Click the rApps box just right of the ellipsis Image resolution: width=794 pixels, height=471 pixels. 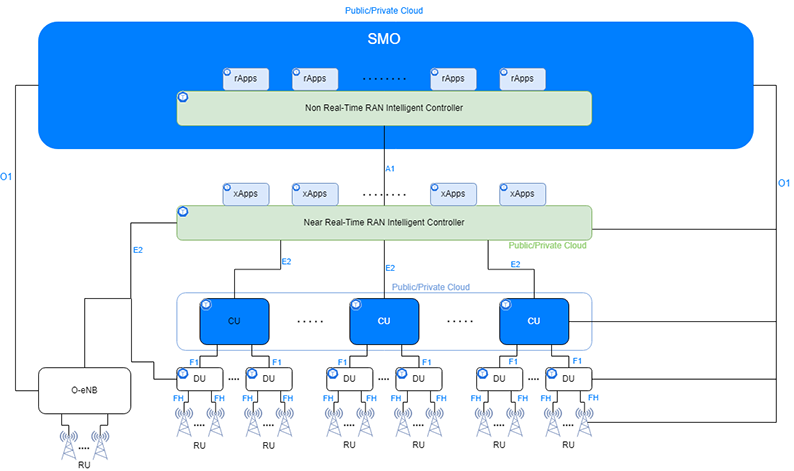453,79
